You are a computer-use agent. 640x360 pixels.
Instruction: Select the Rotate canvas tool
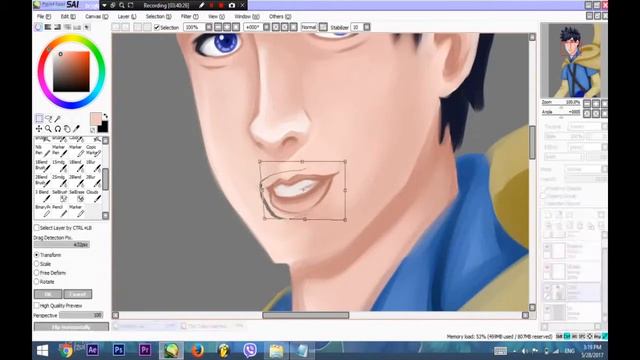58,129
